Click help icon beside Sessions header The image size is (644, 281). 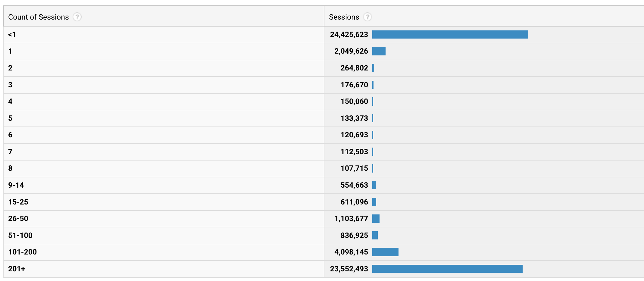coord(367,17)
